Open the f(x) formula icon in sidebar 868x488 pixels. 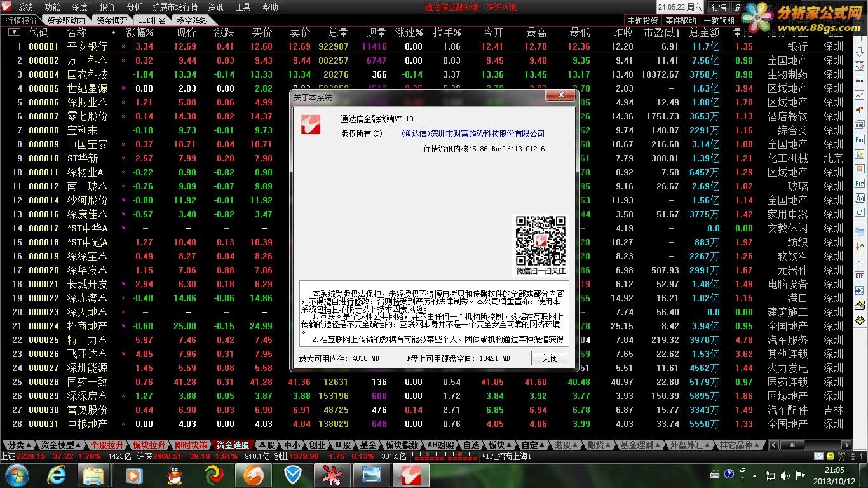coord(860,198)
